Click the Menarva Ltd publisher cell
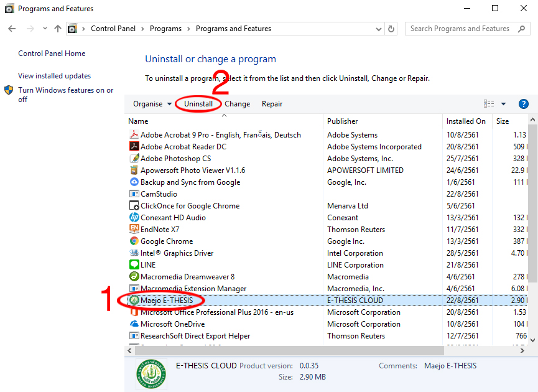 pyautogui.click(x=348, y=205)
